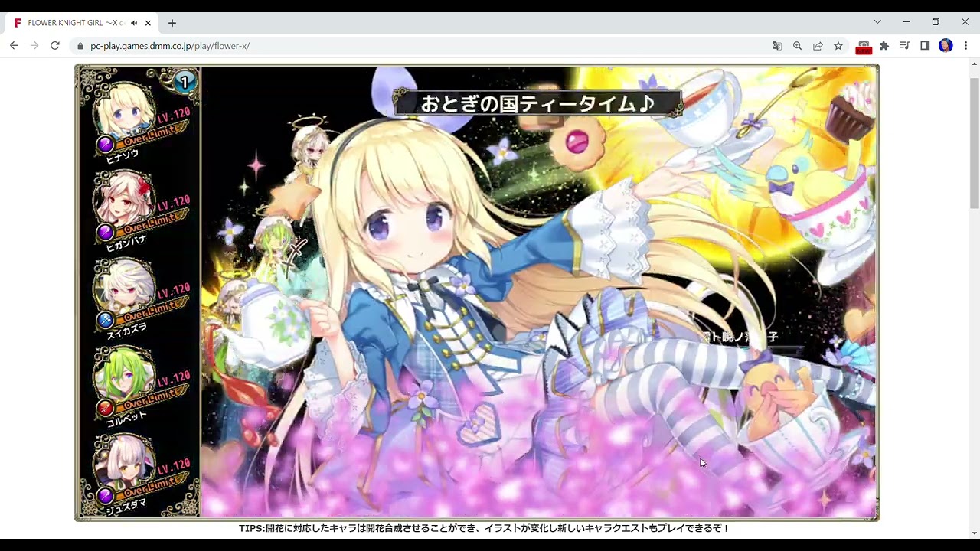Toggle the browser side panel
This screenshot has width=980, height=551.
point(925,46)
